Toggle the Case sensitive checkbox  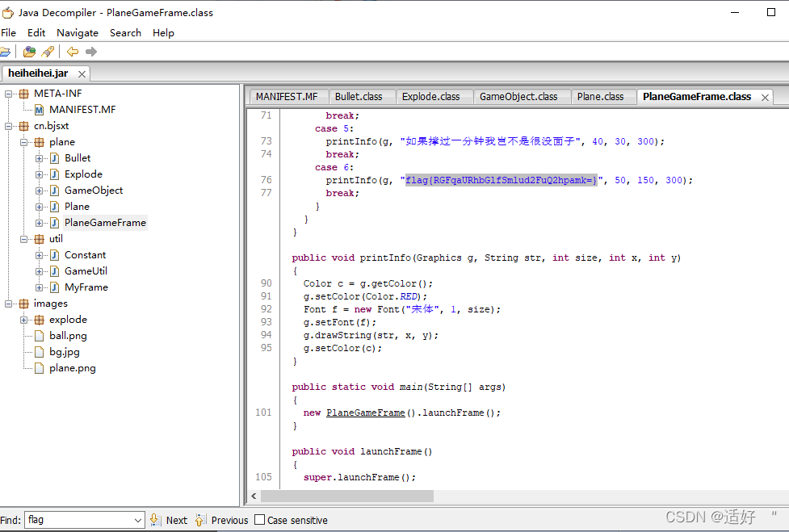[x=260, y=519]
